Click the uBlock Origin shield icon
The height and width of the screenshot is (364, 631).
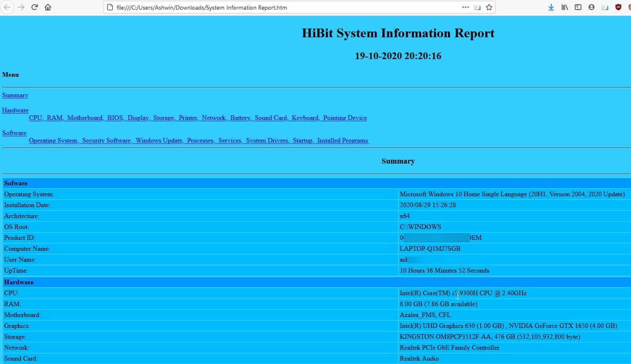pos(618,7)
